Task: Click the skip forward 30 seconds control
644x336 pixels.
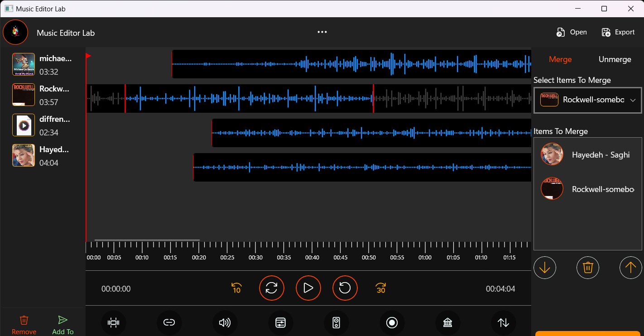Action: (380, 288)
